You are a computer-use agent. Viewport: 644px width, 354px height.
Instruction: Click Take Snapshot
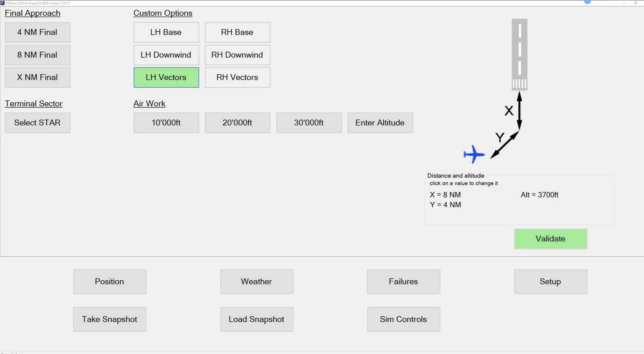coord(109,319)
